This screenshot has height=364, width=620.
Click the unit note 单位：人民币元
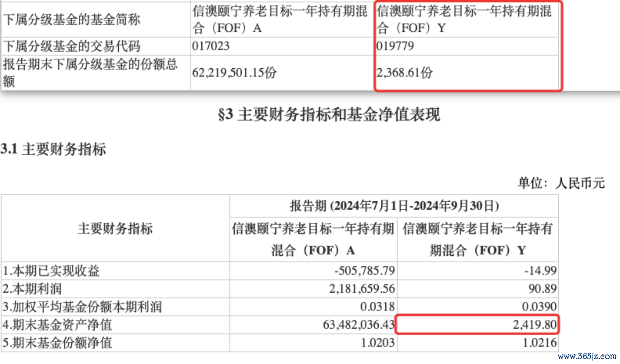[561, 183]
